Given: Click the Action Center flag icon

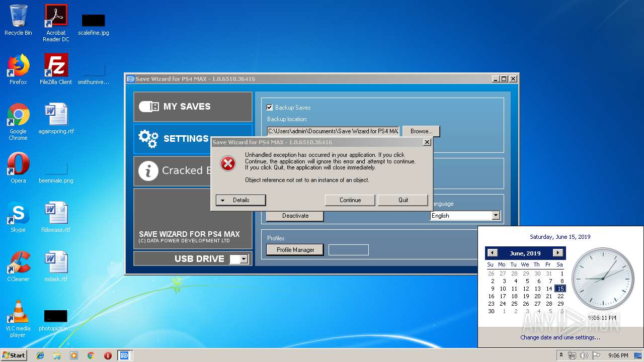Looking at the screenshot, I should point(596,355).
